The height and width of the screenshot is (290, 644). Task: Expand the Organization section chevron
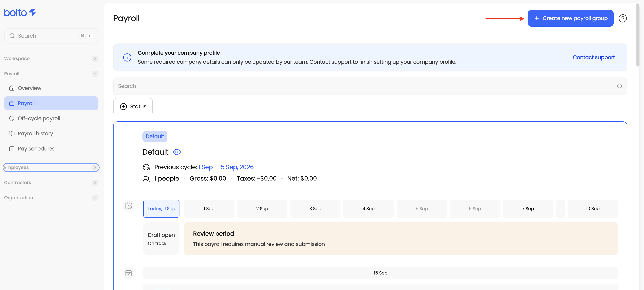click(x=95, y=198)
